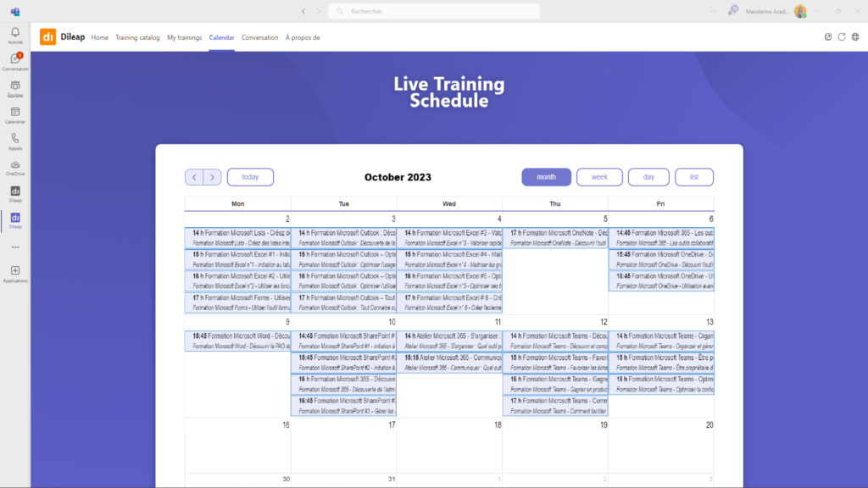
Task: Open the Training catalog tab
Action: (137, 37)
